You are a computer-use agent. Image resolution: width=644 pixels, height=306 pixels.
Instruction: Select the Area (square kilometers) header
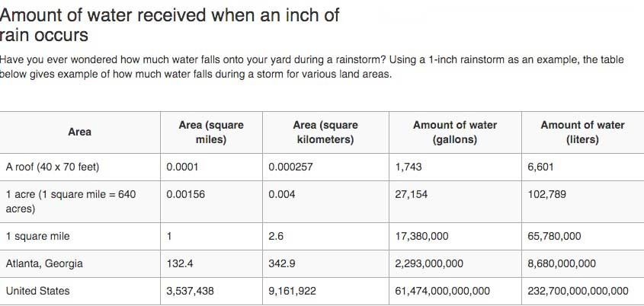tap(325, 132)
